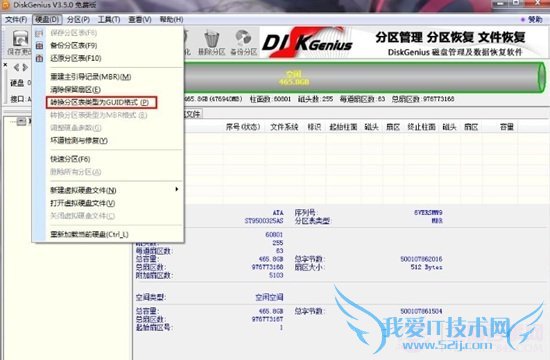550x360 pixels.
Task: Click the 序列号 label
Action: (306, 213)
